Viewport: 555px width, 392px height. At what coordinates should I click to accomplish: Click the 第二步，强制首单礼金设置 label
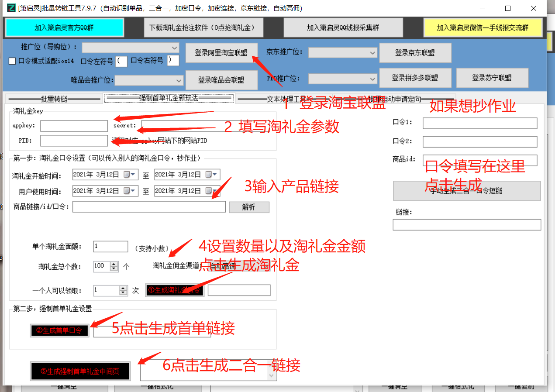(x=52, y=309)
